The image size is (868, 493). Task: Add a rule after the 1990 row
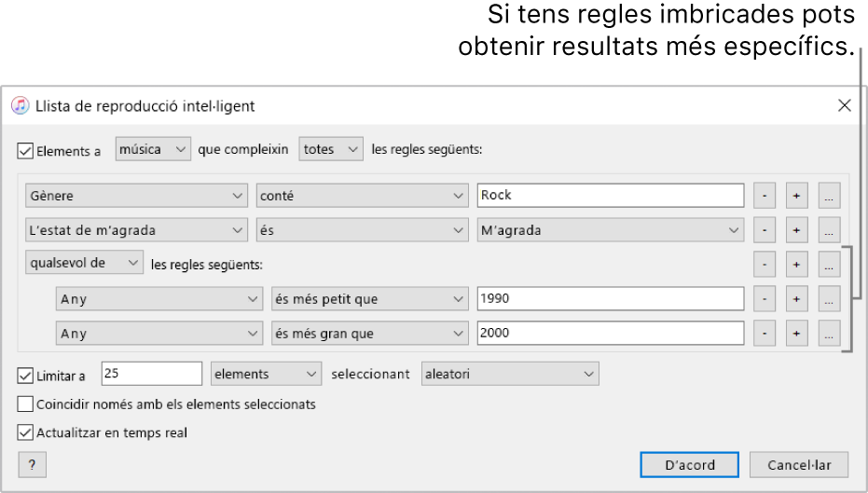(x=796, y=299)
